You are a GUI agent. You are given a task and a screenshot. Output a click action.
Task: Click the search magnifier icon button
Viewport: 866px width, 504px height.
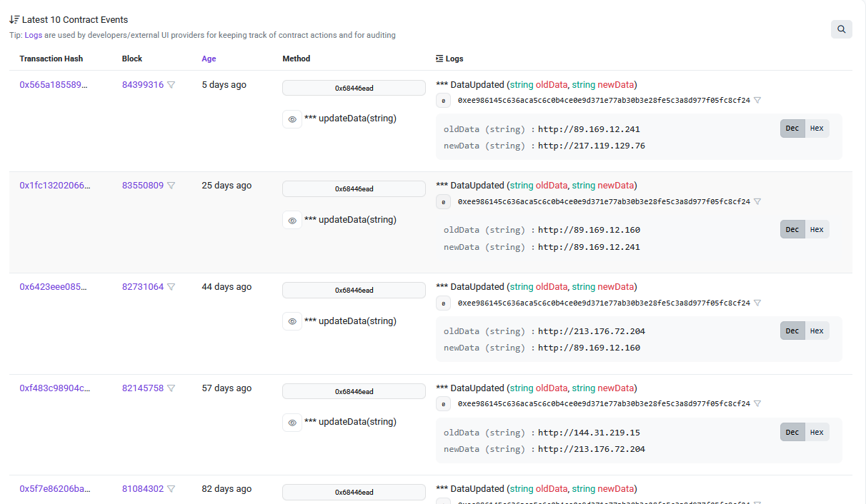coord(841,29)
